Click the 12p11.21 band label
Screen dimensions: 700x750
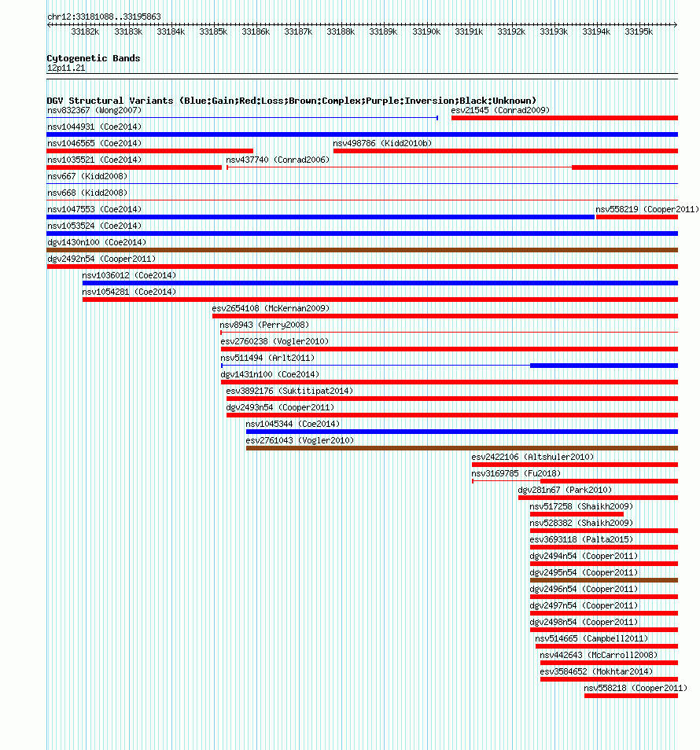[66, 68]
